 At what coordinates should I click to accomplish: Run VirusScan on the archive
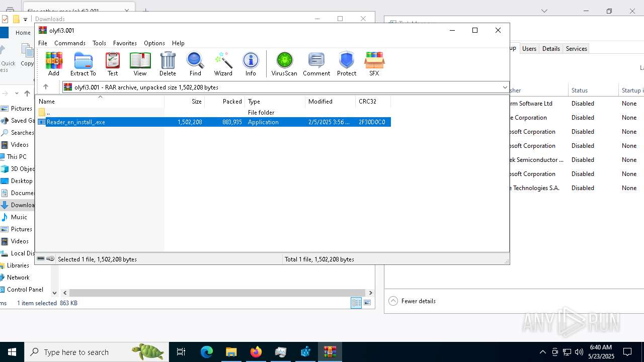point(284,64)
